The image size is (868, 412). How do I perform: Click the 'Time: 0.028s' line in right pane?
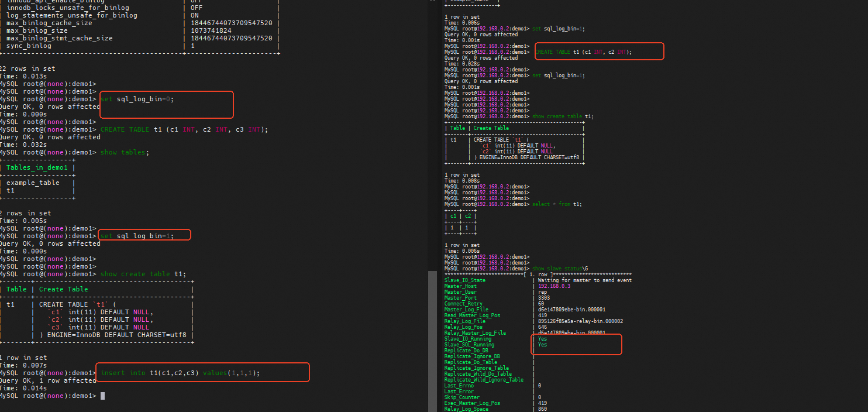click(x=462, y=64)
